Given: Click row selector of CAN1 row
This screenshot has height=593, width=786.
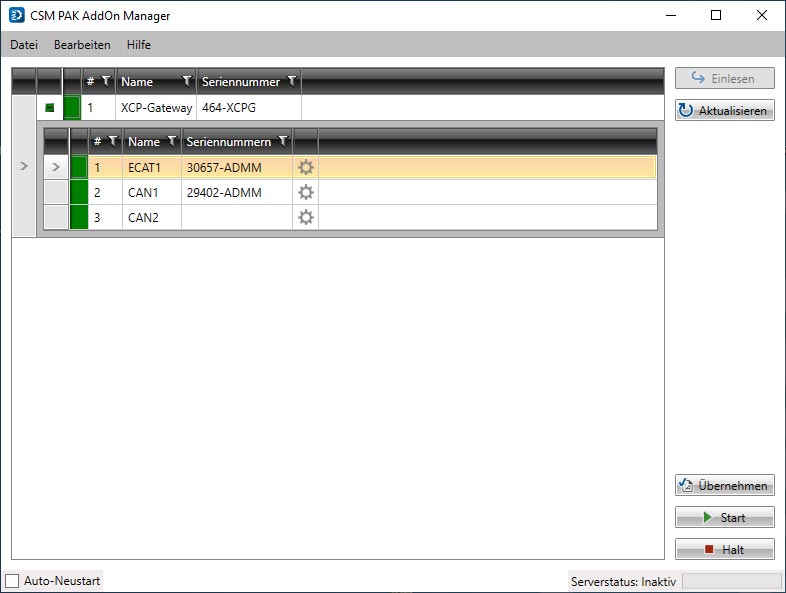Looking at the screenshot, I should coord(56,192).
